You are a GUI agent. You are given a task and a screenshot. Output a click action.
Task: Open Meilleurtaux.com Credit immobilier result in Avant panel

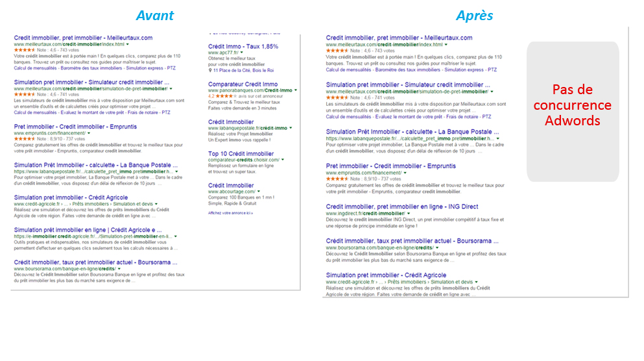pos(83,38)
